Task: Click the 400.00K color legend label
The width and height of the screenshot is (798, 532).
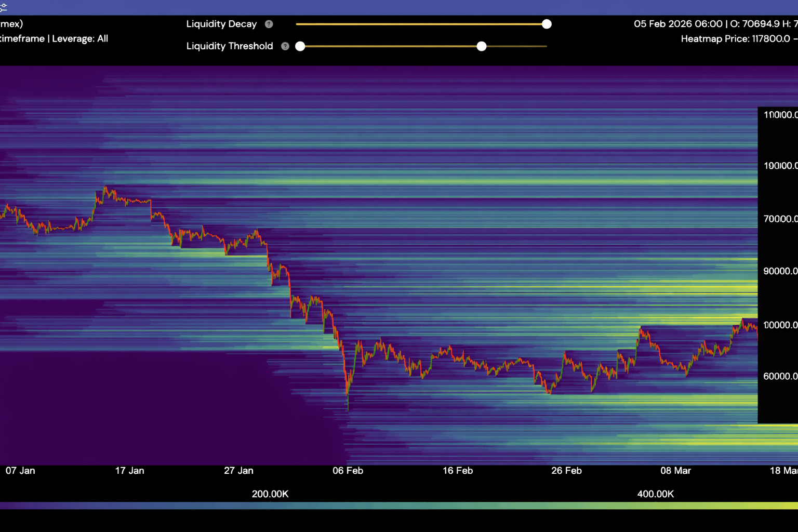Action: coord(655,494)
